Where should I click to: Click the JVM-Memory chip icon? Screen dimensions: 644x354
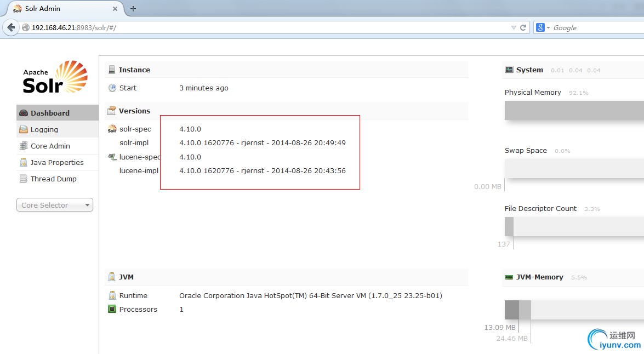click(x=509, y=277)
